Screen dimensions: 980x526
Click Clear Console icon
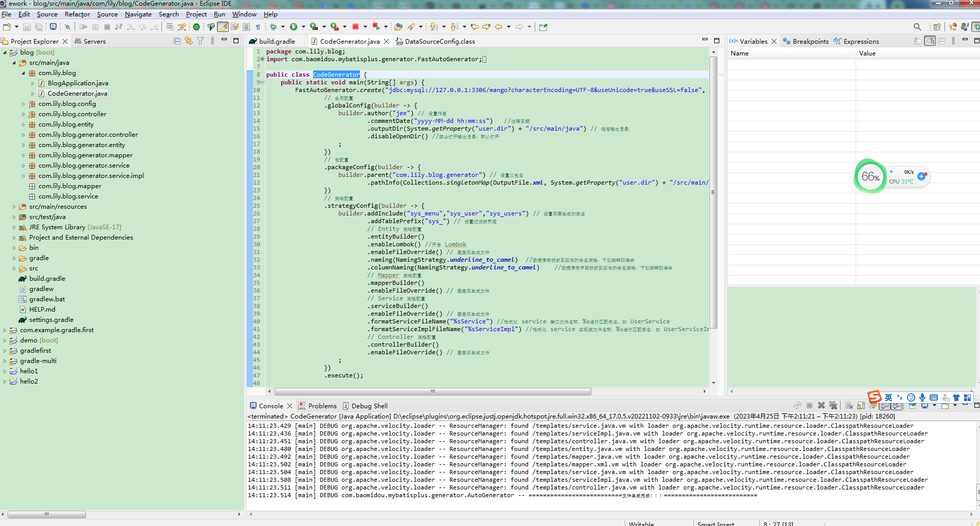(849, 406)
